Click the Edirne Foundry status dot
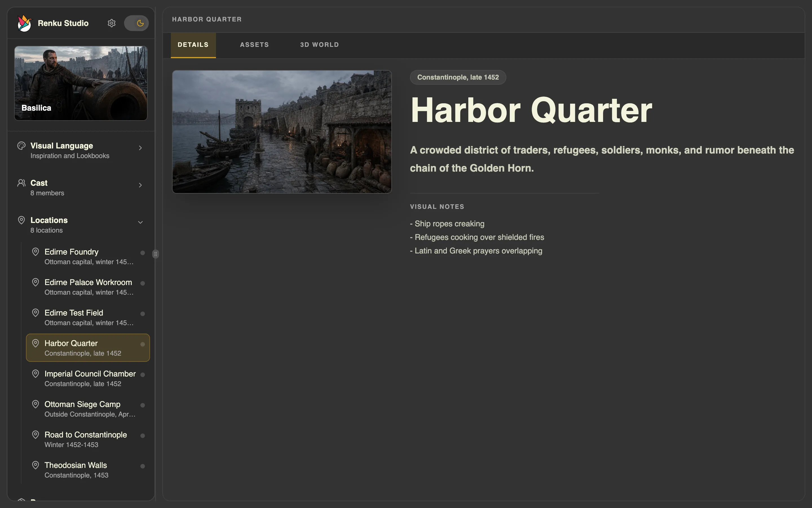The image size is (812, 508). tap(143, 253)
